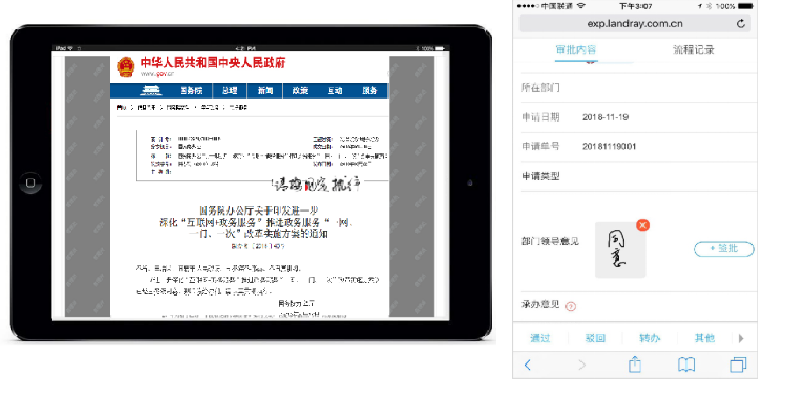The image size is (800, 394).
Task: Click the document title 国务院办公厅关于印发进一步
Action: pyautogui.click(x=259, y=210)
